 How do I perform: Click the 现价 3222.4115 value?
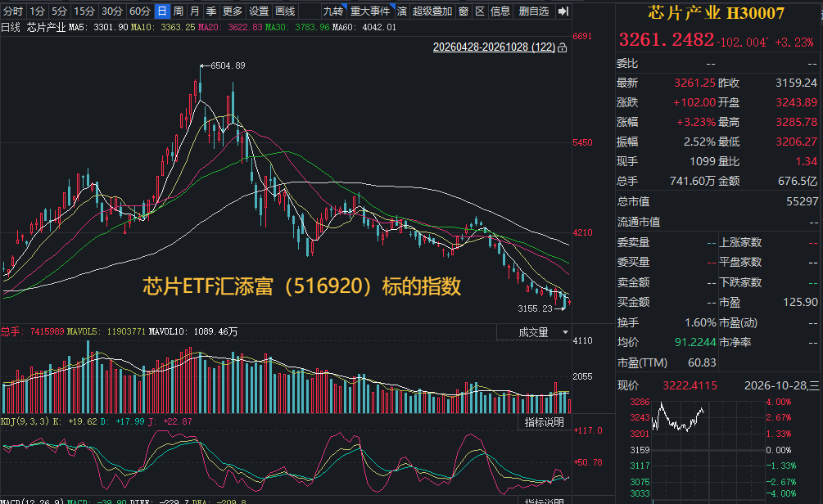690,386
